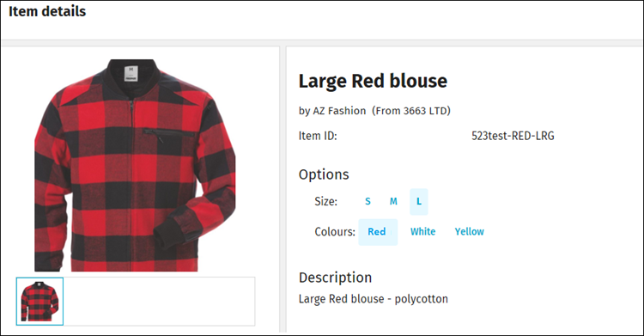Open the plaid blouse thumbnail image
This screenshot has height=336, width=644.
pyautogui.click(x=39, y=301)
